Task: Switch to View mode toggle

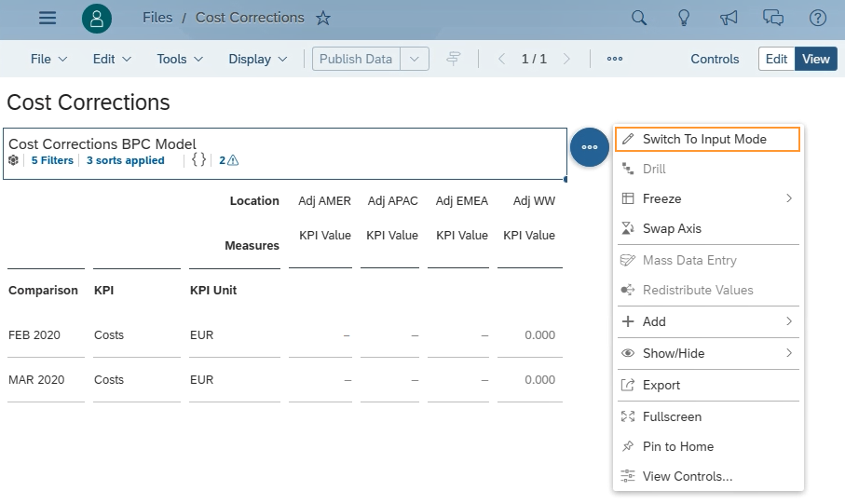Action: (x=816, y=59)
